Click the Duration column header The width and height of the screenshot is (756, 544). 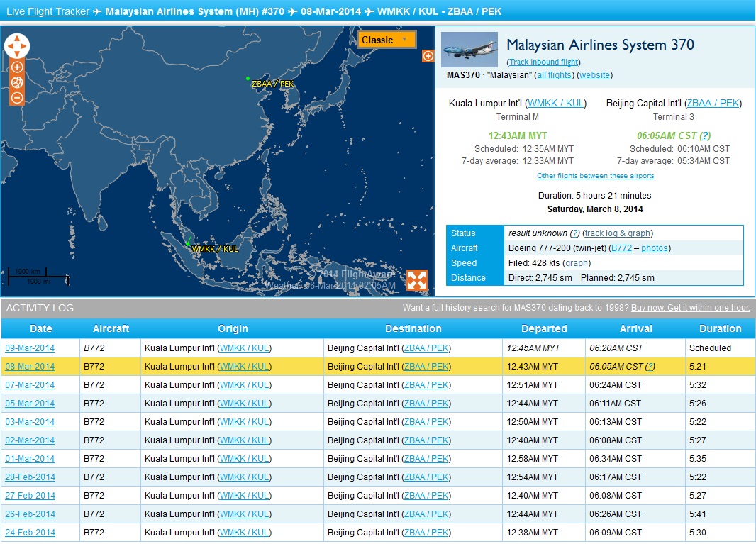[721, 328]
